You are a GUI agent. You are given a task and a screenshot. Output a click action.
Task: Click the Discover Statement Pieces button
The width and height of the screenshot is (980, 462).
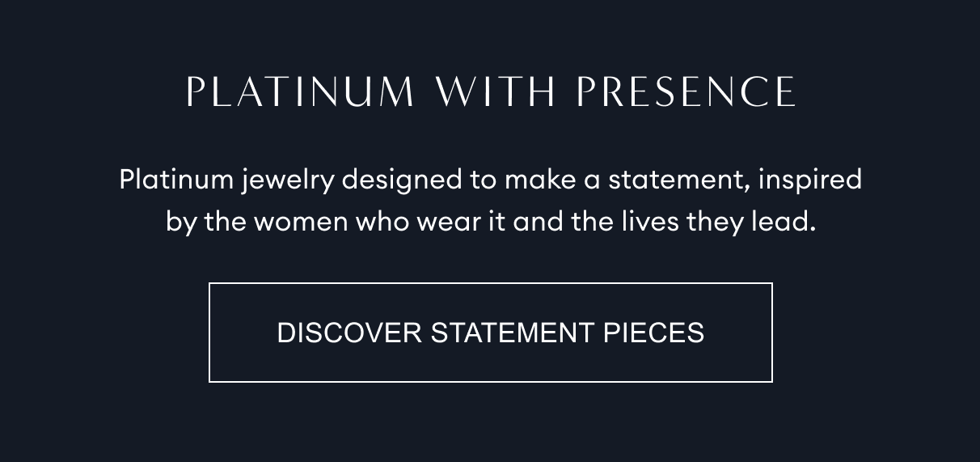490,333
